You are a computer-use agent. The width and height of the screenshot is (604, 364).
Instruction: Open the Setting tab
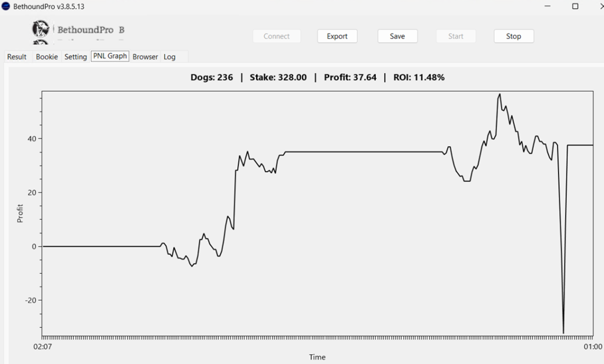(75, 57)
